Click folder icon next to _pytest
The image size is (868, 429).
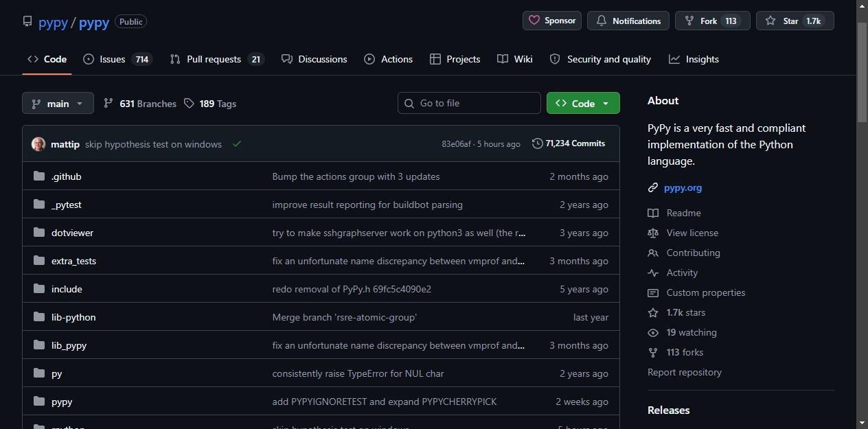(x=39, y=205)
